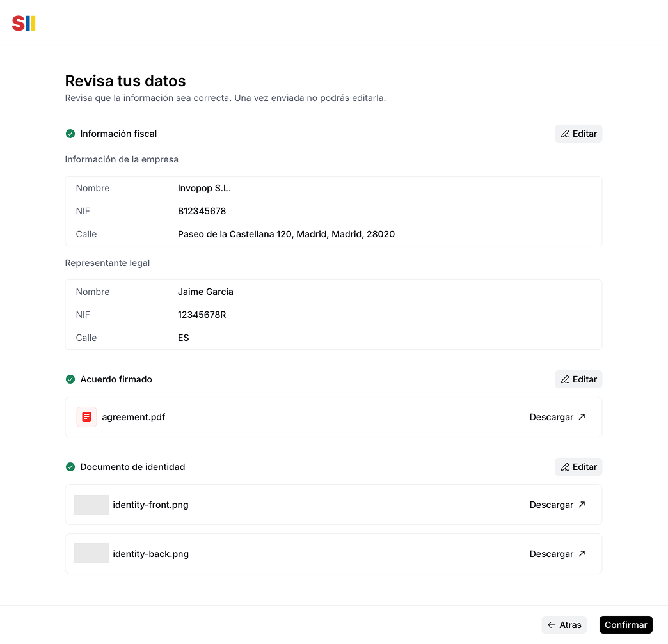The height and width of the screenshot is (644, 668).
Task: Click the identity-back.png preview thumbnail
Action: [91, 553]
